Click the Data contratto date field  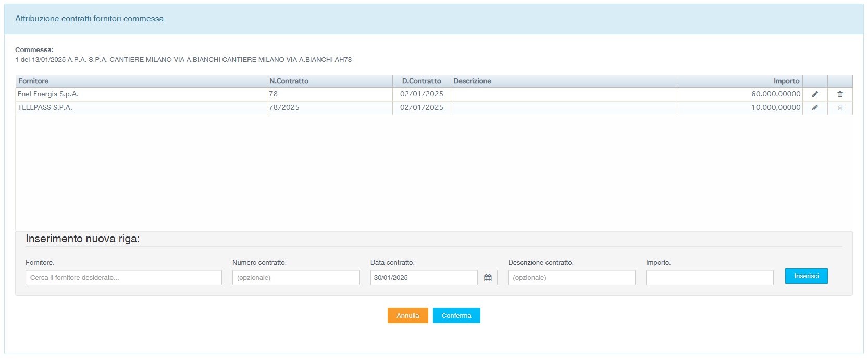tap(424, 278)
